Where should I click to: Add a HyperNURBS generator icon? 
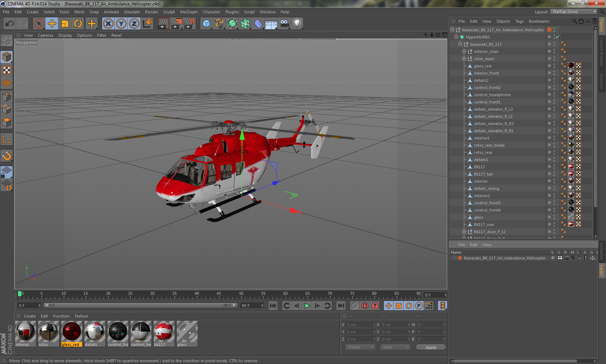click(x=233, y=24)
